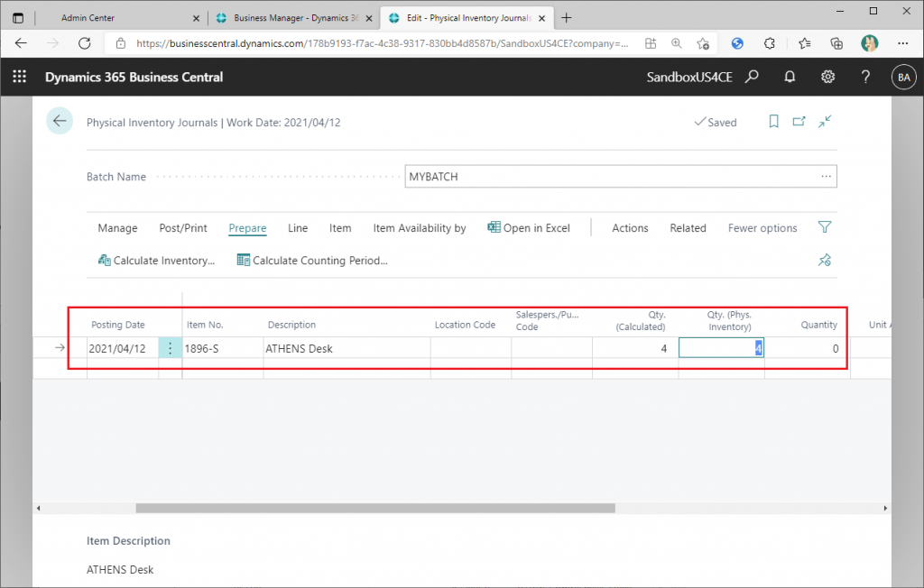Screen dimensions: 924x588
Task: Open settings gear in Business Central
Action: click(828, 77)
